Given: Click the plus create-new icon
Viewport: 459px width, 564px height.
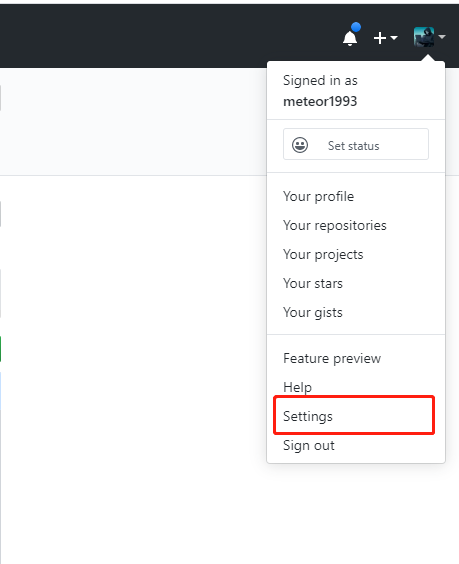Looking at the screenshot, I should (380, 38).
